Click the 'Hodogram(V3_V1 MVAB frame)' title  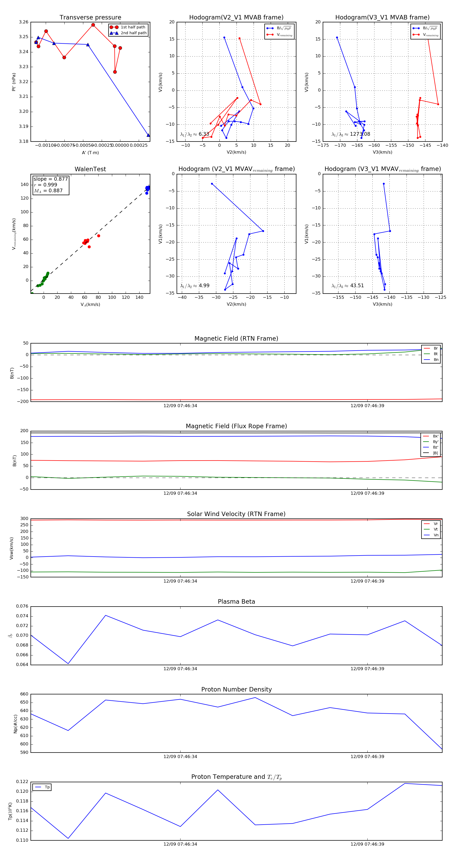coord(382,18)
